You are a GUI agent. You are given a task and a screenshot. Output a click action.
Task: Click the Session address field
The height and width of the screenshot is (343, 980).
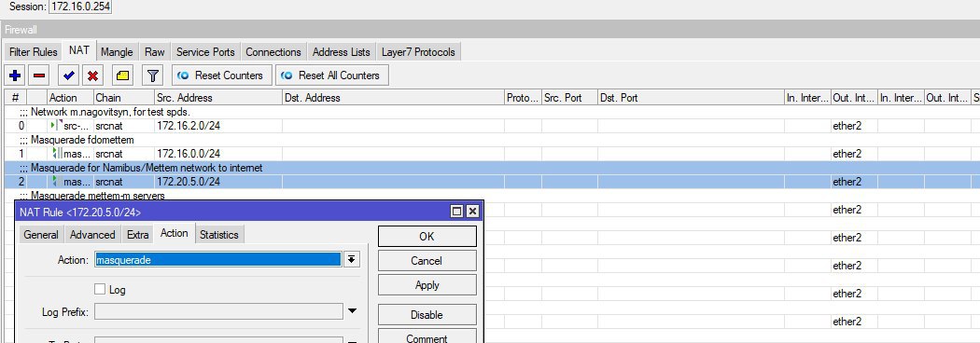point(80,7)
